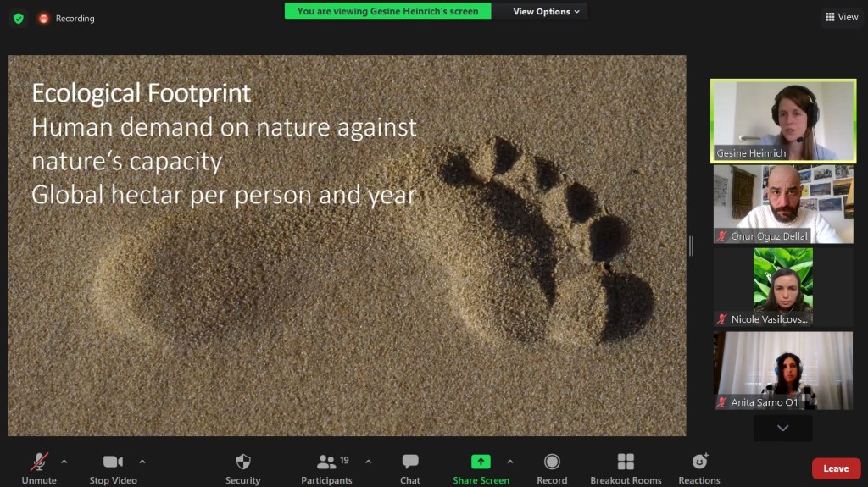The image size is (868, 487).
Task: Click the green Share Screen icon
Action: tap(481, 462)
